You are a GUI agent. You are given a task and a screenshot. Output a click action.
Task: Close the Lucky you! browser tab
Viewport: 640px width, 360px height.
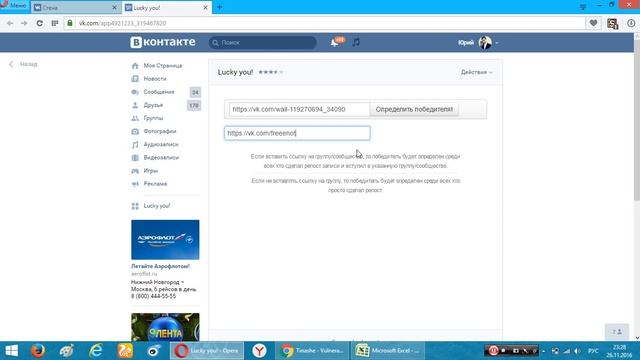pyautogui.click(x=205, y=7)
